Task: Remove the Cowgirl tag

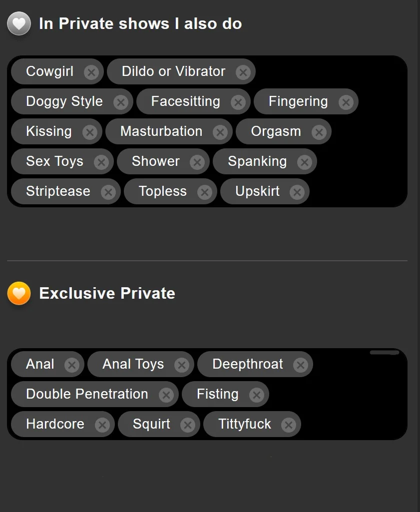Action: coord(91,72)
